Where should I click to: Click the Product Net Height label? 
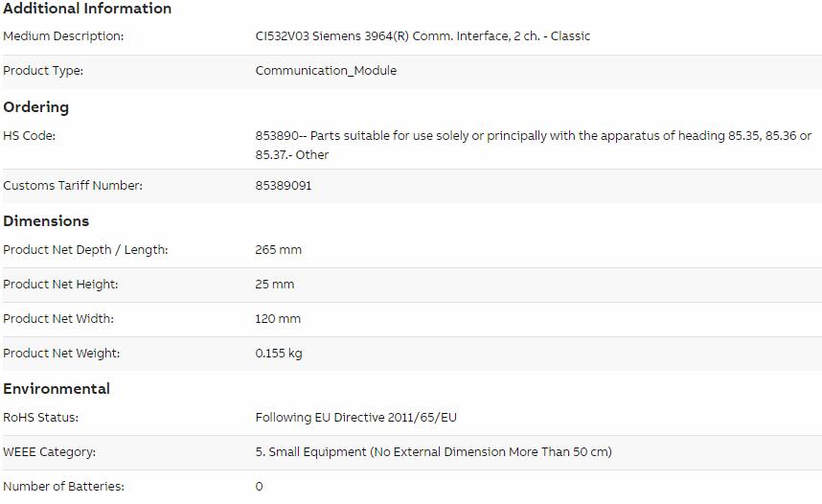coord(60,285)
